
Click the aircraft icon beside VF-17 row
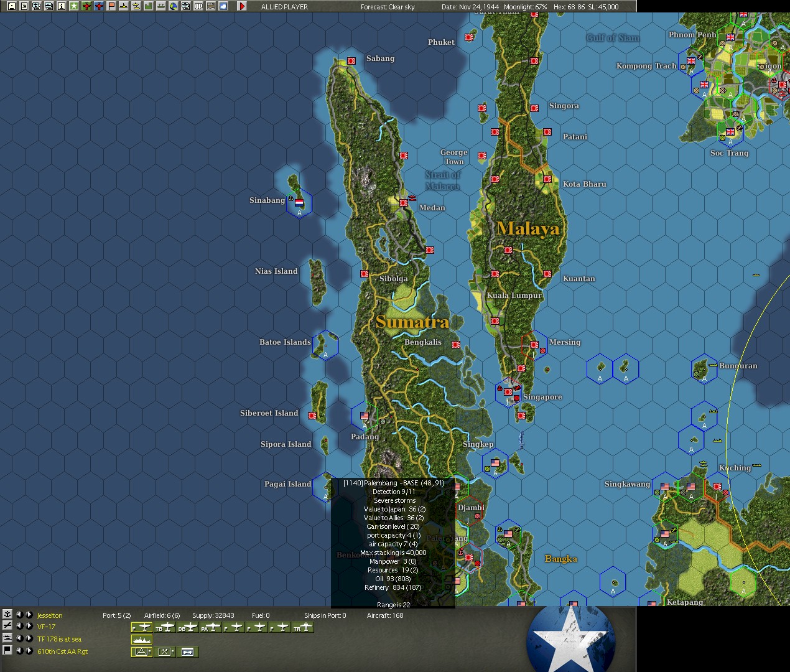coord(7,626)
